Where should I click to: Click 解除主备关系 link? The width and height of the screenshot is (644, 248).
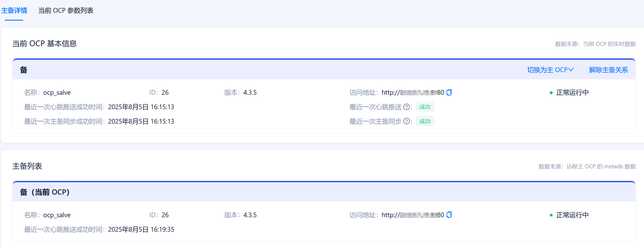(x=608, y=70)
